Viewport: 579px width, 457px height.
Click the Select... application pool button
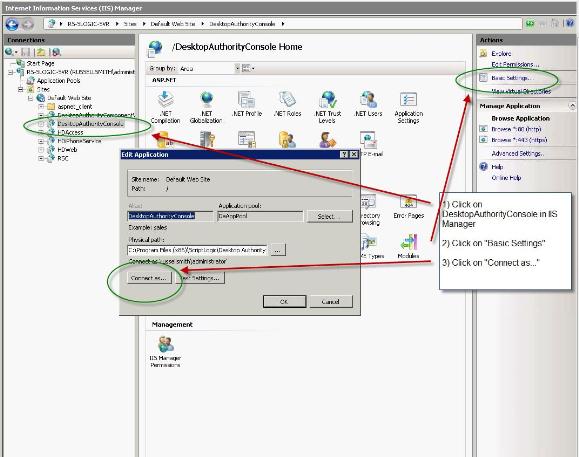[329, 216]
